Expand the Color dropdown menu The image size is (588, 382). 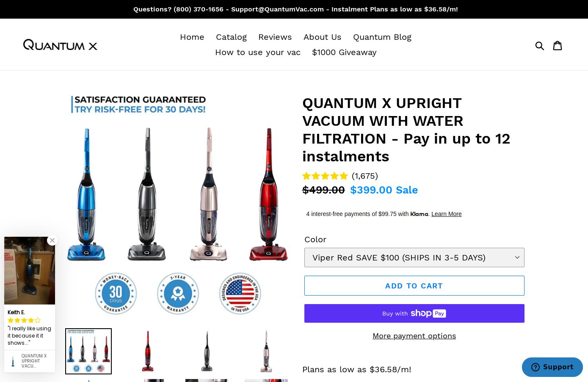tap(414, 257)
